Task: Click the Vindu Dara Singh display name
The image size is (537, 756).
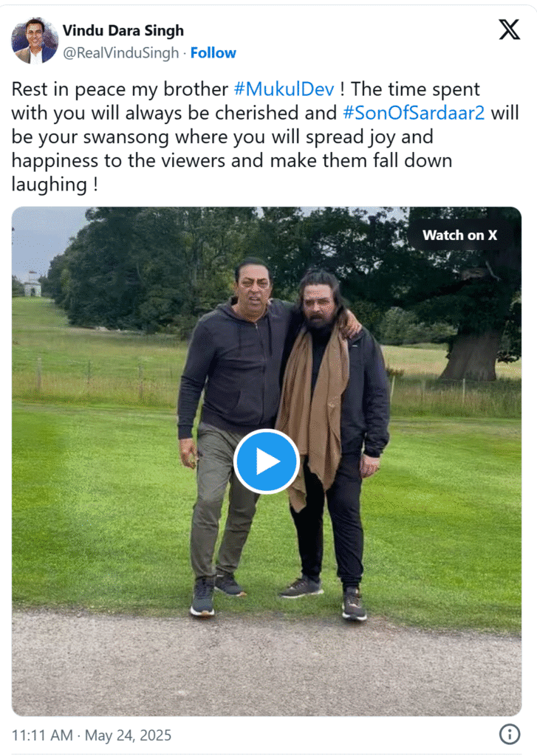Action: [x=123, y=30]
